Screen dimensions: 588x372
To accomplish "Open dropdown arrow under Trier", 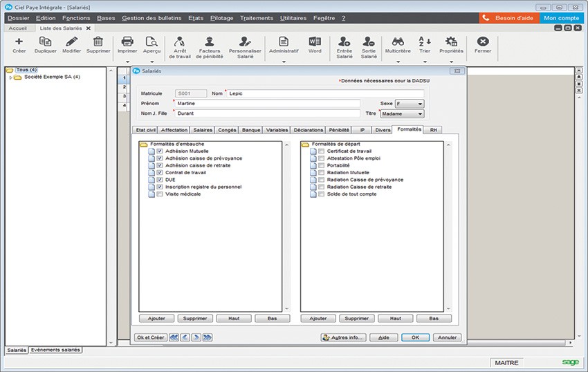I will coord(425,62).
